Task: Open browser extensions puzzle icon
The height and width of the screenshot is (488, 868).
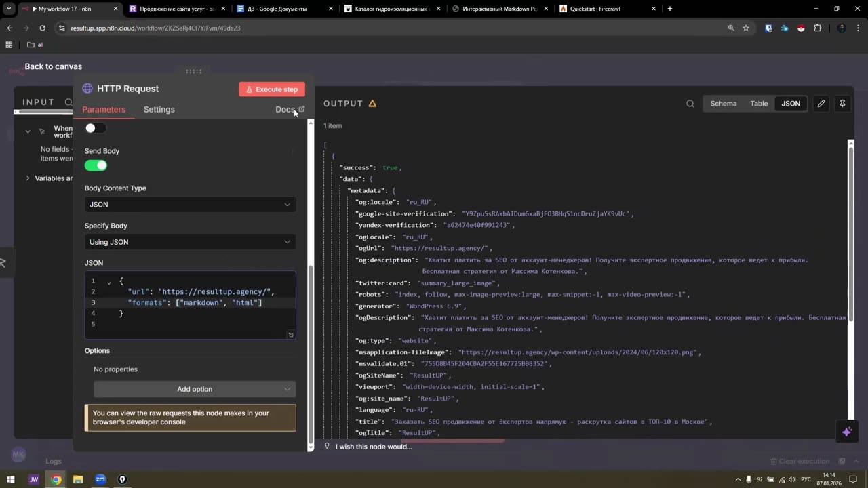Action: [x=817, y=28]
